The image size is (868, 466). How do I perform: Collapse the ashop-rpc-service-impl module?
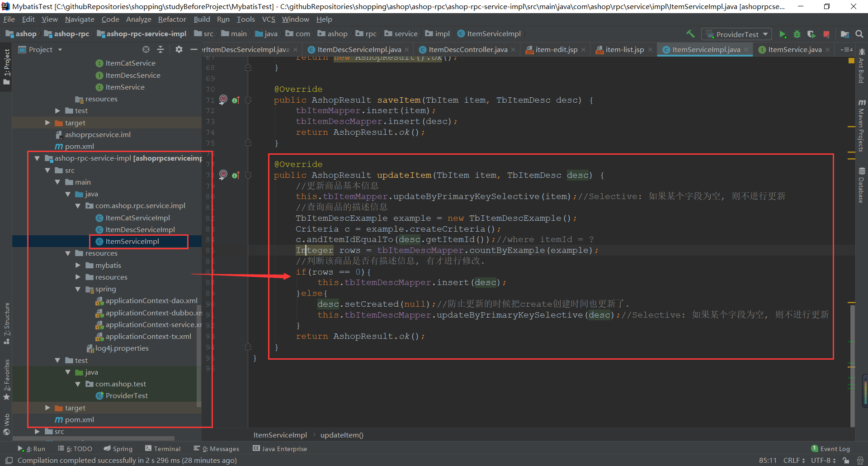click(x=37, y=158)
